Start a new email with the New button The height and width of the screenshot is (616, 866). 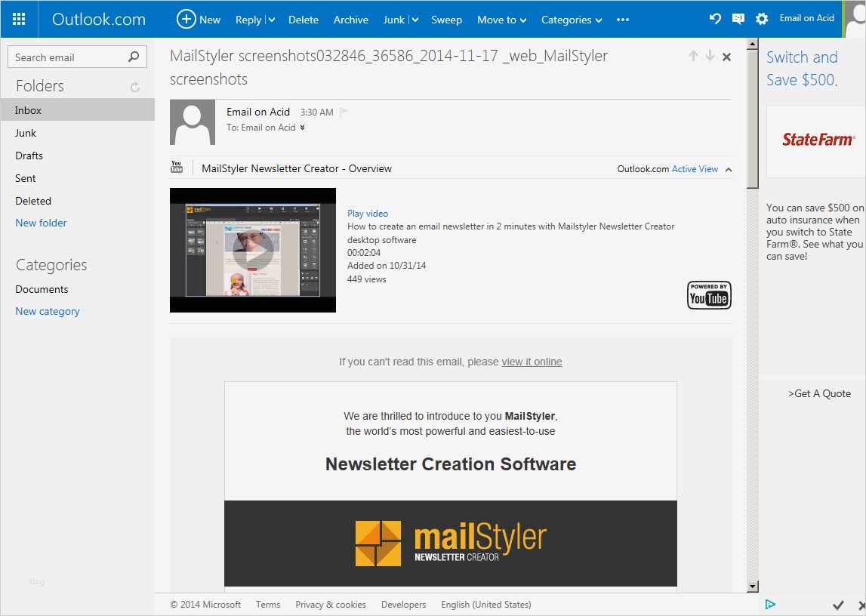(x=198, y=20)
